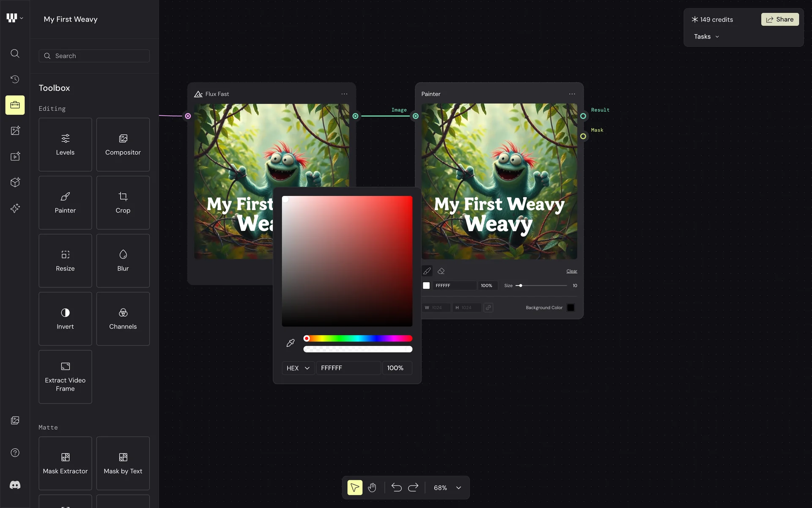
Task: Select the eraser tool in Painter
Action: (441, 271)
